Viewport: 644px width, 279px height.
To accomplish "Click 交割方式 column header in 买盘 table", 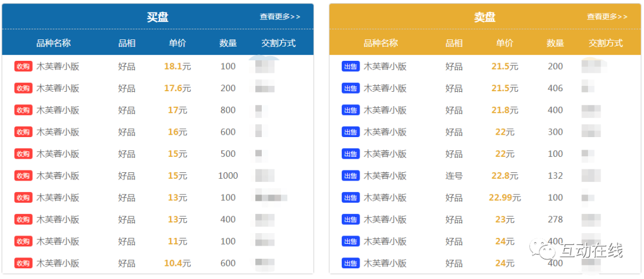I will click(x=278, y=43).
